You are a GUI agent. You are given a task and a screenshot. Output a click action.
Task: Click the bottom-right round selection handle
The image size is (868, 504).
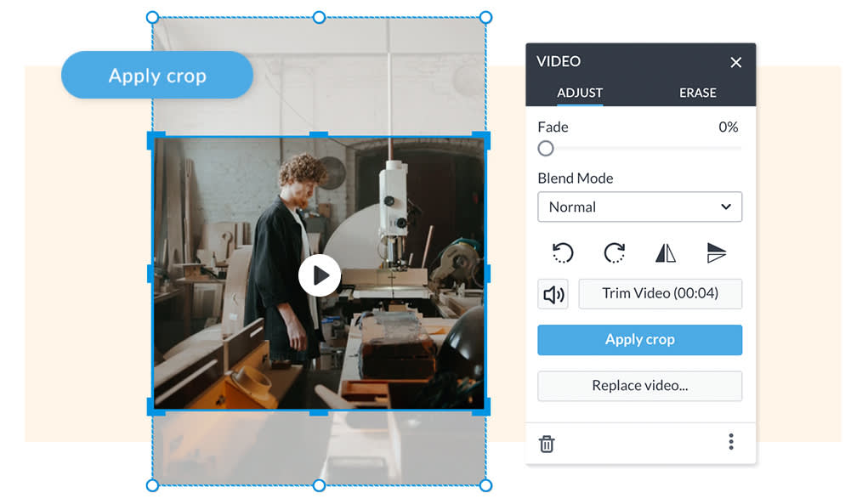tap(485, 486)
